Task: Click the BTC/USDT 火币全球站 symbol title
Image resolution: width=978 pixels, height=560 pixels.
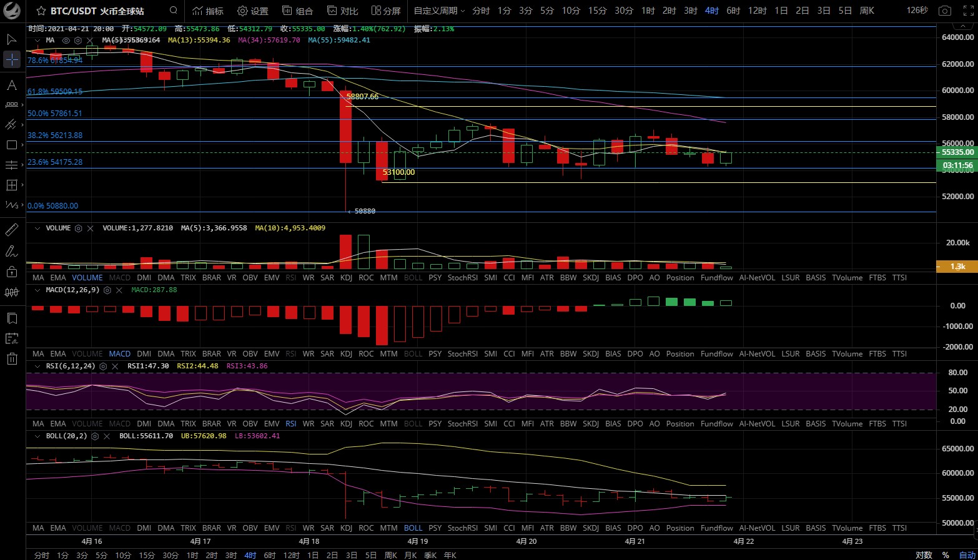Action: pos(97,11)
